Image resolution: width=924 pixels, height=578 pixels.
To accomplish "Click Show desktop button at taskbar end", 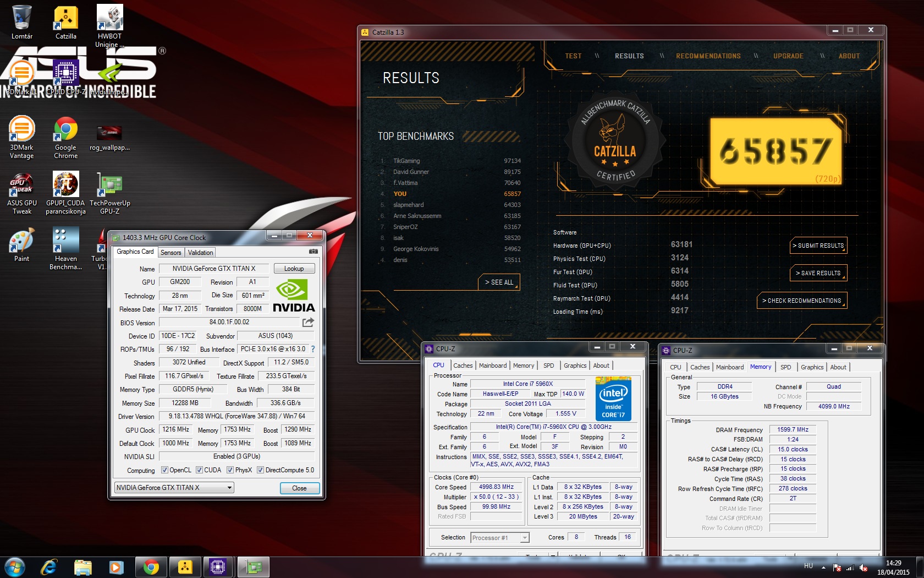I will (x=920, y=567).
